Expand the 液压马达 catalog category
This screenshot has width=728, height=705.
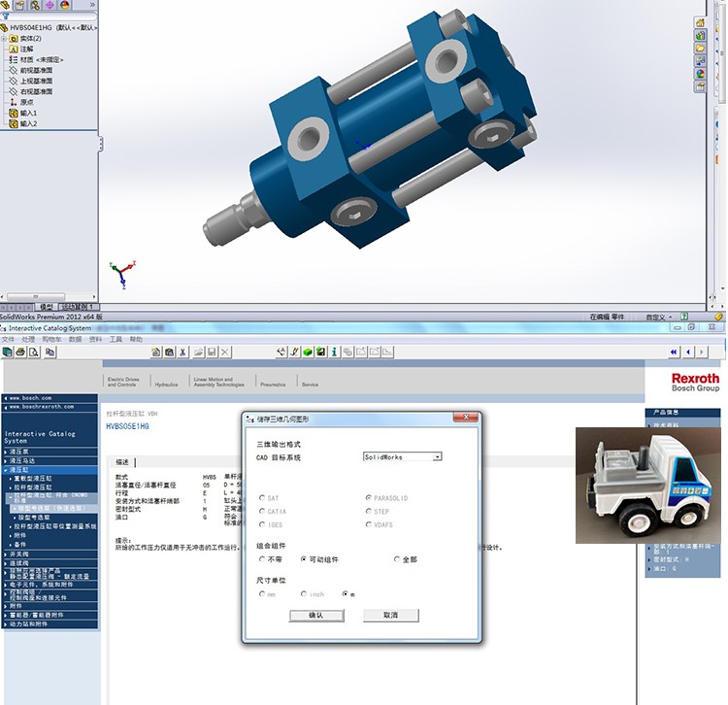6,460
